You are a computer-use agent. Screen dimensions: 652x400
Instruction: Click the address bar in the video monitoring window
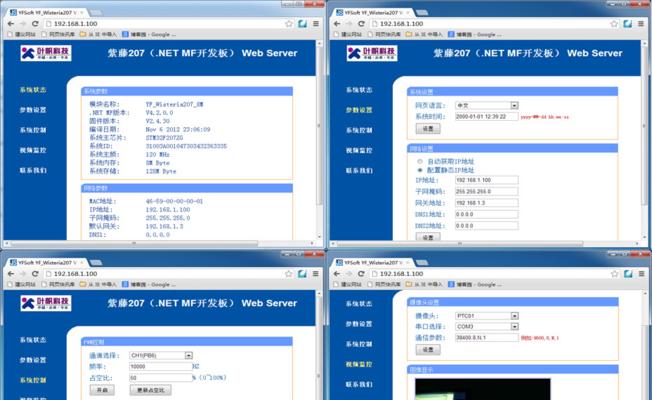click(491, 274)
